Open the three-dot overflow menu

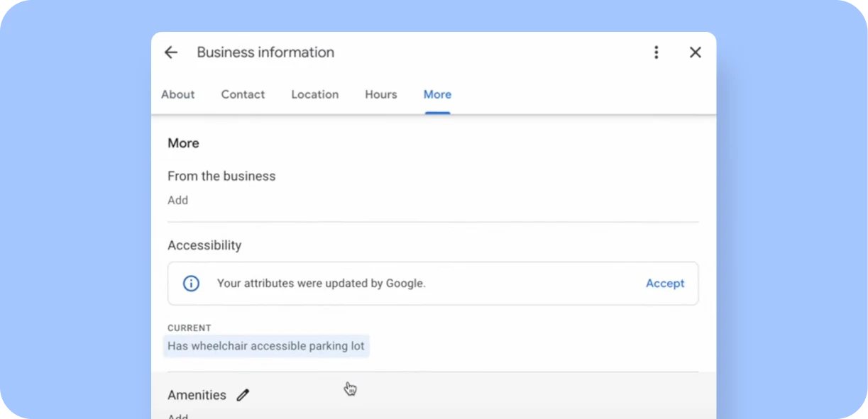(657, 52)
